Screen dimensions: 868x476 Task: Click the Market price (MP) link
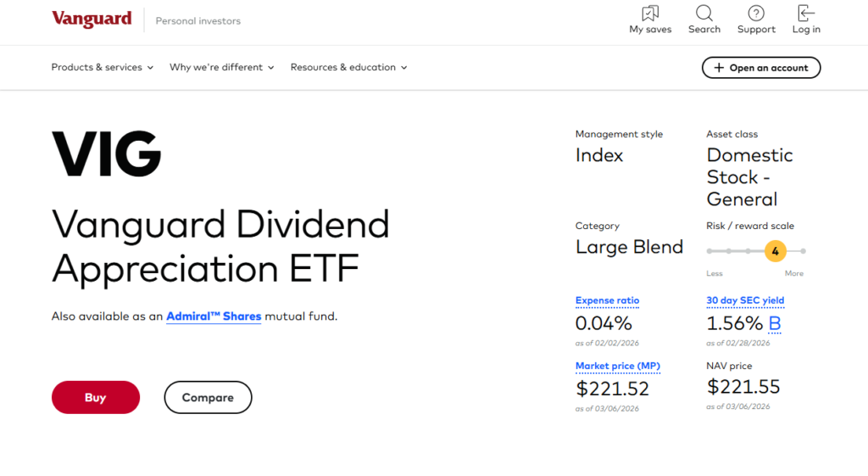pos(617,366)
